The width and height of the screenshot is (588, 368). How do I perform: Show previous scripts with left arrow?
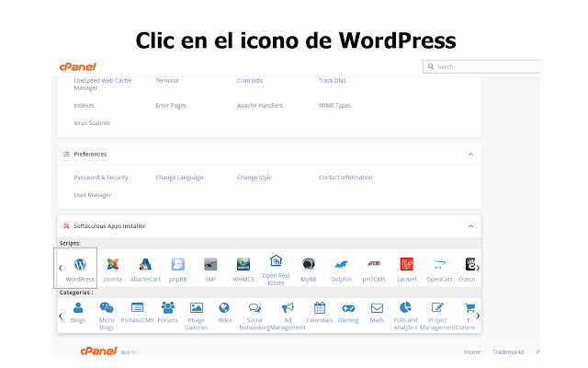(61, 268)
